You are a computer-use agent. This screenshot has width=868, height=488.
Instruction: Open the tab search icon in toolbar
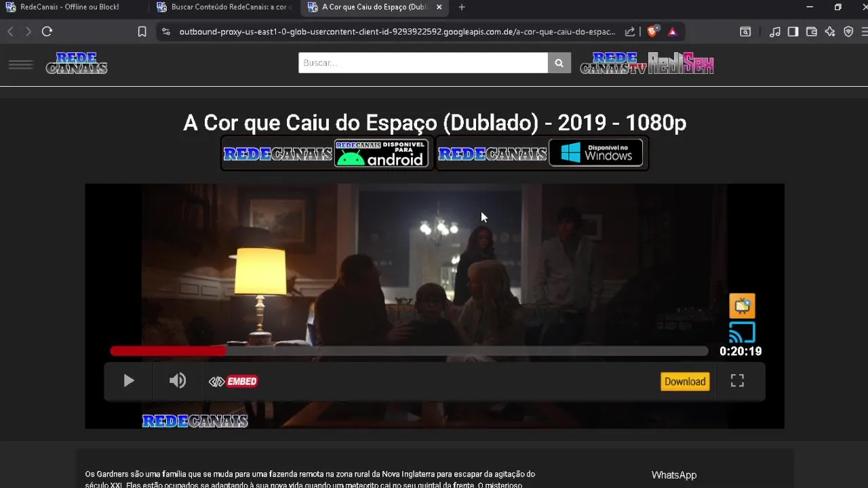(x=745, y=32)
